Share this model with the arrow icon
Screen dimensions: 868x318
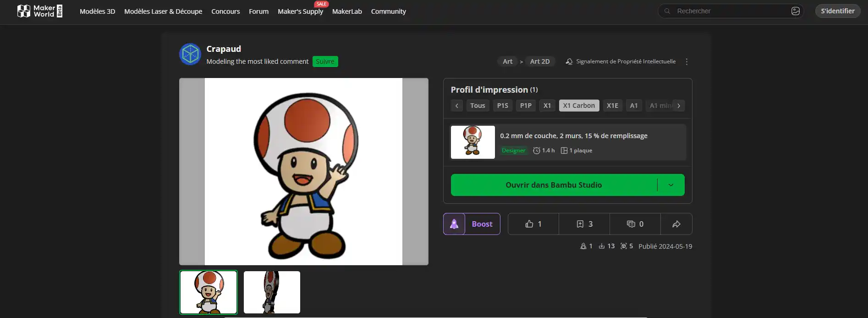click(x=676, y=224)
